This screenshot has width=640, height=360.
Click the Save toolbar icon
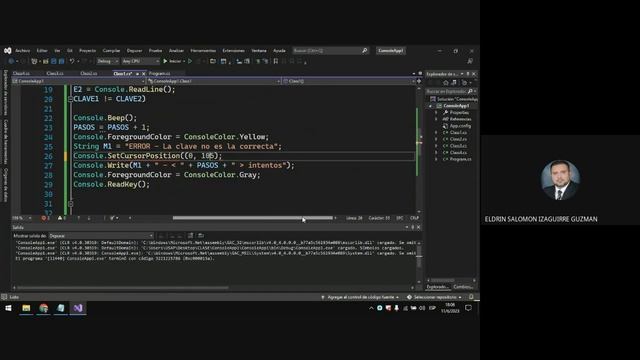[53, 61]
